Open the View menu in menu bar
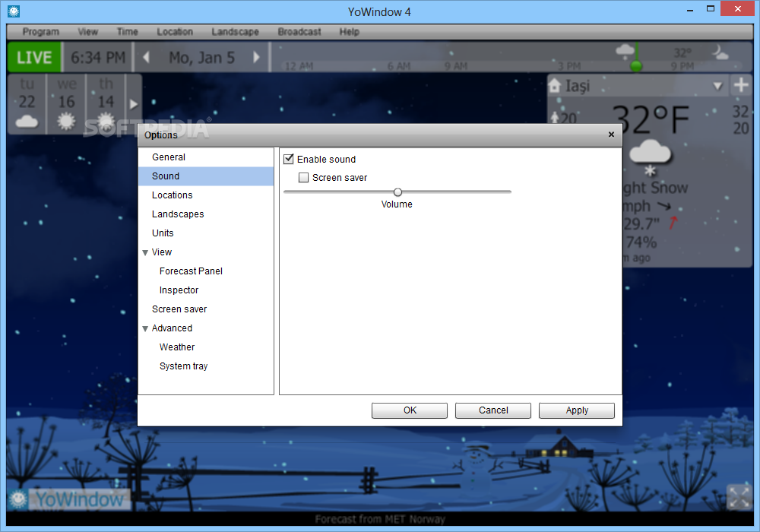Viewport: 760px width, 532px height. pos(87,31)
